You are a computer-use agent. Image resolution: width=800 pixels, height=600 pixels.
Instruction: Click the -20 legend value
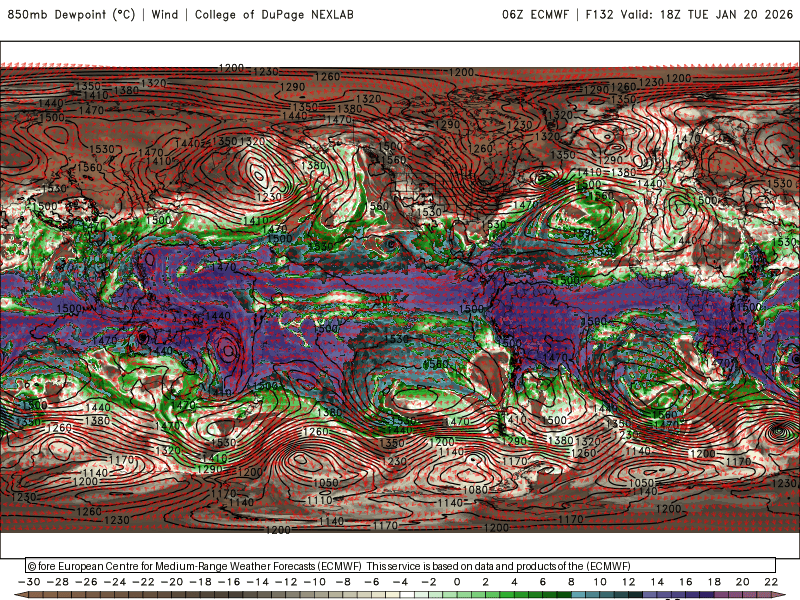click(x=171, y=582)
